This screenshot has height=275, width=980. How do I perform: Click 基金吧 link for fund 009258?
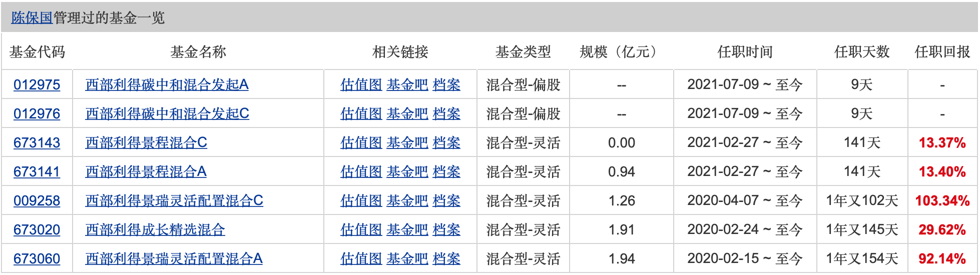[x=407, y=200]
